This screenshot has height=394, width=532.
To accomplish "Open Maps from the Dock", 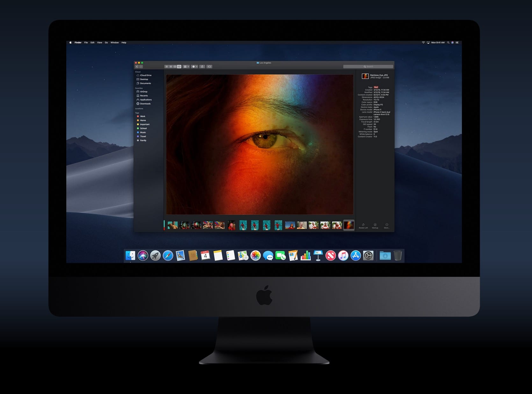I will coord(243,255).
